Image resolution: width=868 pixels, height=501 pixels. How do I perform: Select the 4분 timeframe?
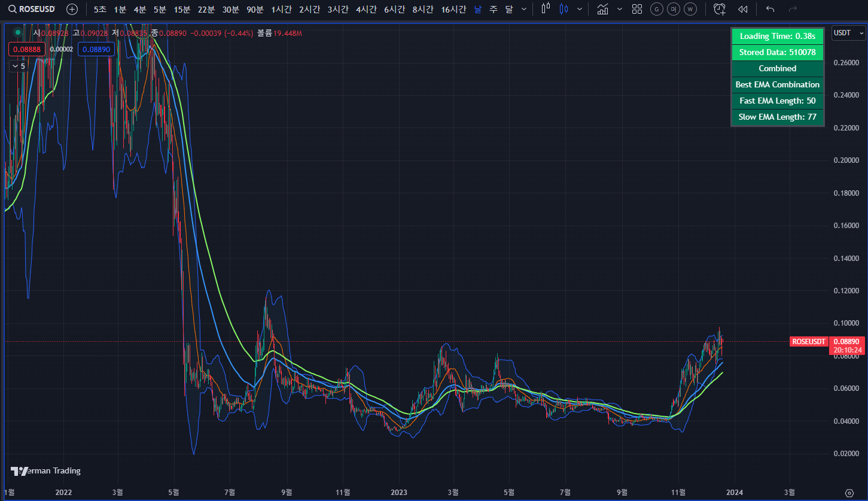[140, 9]
